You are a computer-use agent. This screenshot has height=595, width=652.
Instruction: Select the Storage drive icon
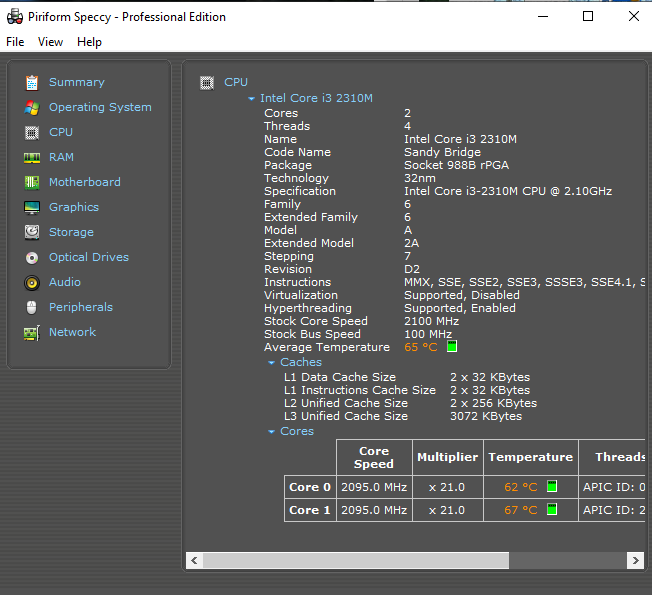click(32, 232)
